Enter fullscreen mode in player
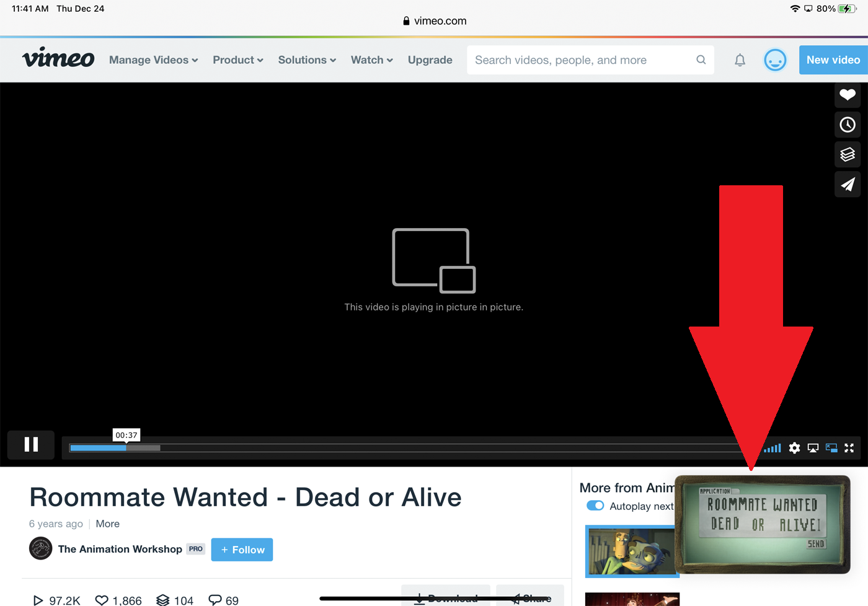The height and width of the screenshot is (606, 868). pyautogui.click(x=849, y=447)
